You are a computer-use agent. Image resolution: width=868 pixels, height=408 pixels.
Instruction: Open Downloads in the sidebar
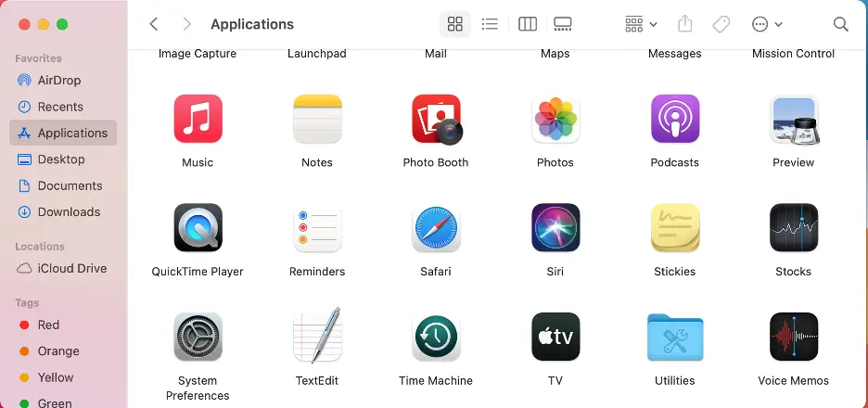(x=63, y=212)
